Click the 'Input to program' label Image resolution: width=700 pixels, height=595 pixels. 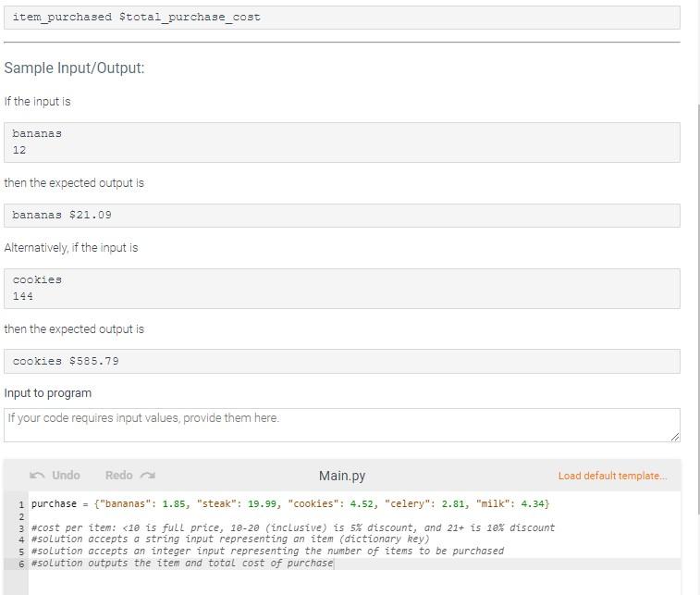[48, 393]
